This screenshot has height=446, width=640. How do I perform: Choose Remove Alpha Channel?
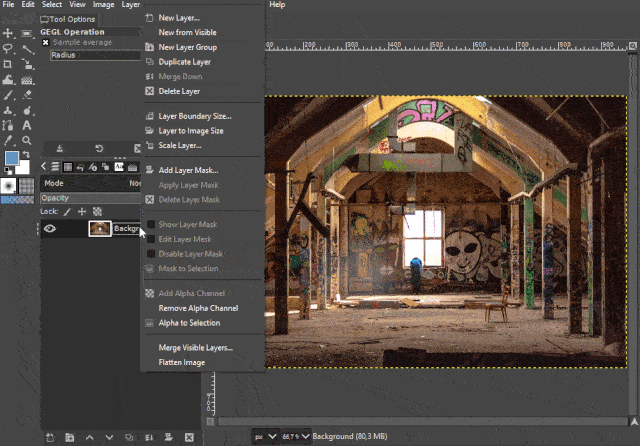[x=202, y=308]
